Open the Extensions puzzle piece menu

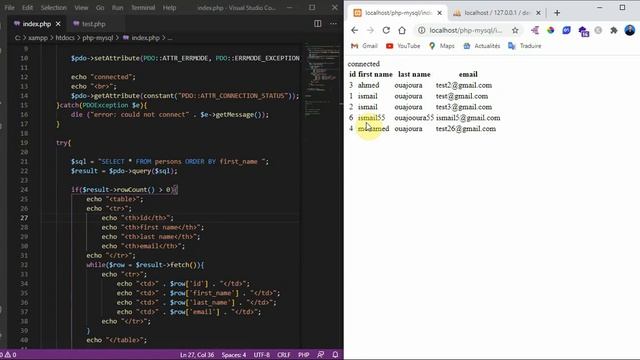pos(614,30)
